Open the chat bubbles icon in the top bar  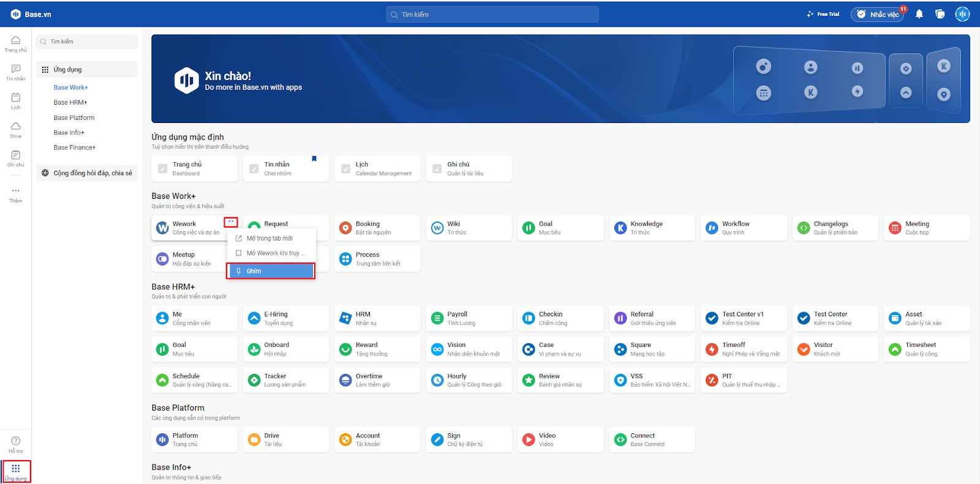pos(940,14)
